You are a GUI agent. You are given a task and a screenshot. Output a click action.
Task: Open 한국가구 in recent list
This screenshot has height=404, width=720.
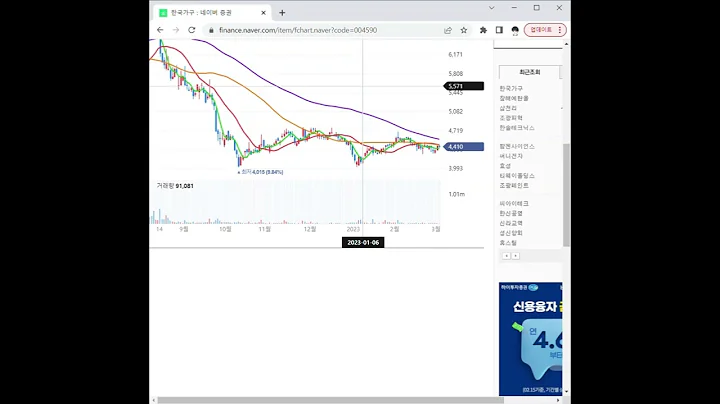(x=511, y=88)
